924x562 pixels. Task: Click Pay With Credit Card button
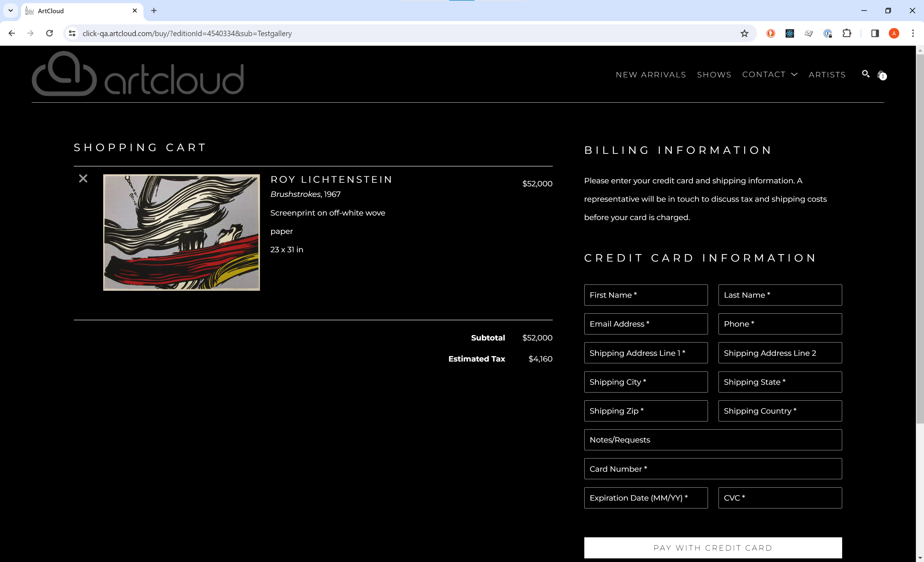(x=713, y=547)
